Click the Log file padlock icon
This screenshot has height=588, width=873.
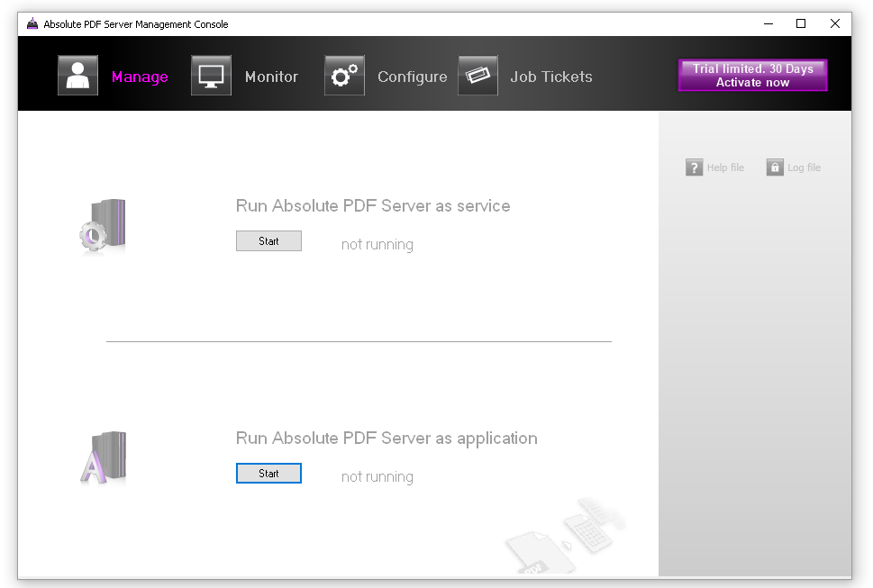click(x=774, y=167)
